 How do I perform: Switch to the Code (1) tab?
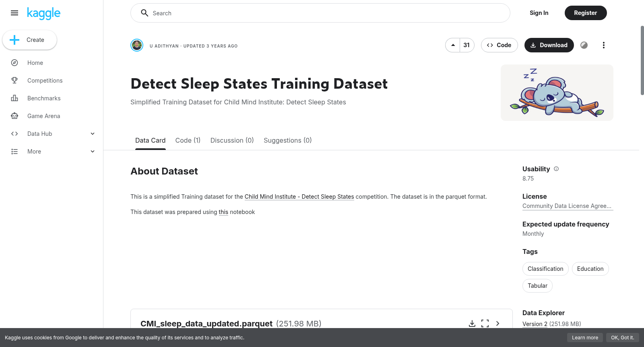point(188,140)
